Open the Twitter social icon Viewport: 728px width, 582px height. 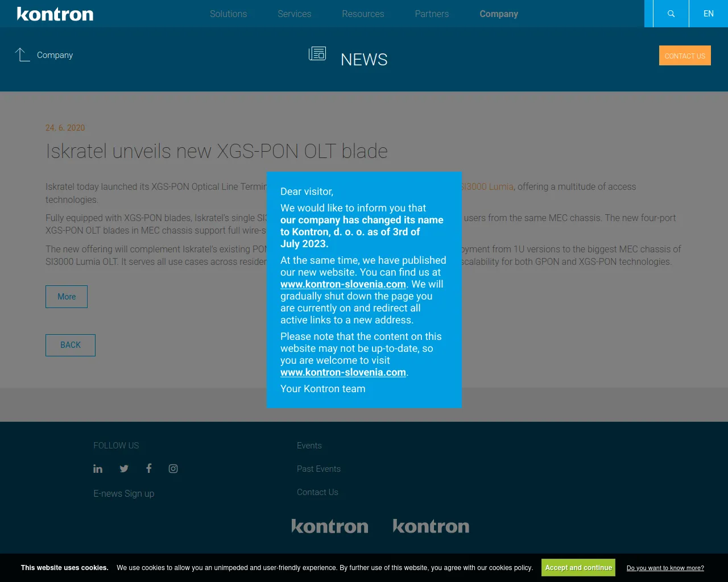tap(124, 469)
